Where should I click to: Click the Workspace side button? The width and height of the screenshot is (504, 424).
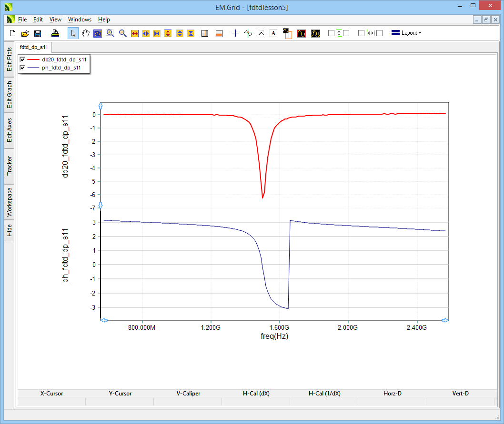[9, 202]
